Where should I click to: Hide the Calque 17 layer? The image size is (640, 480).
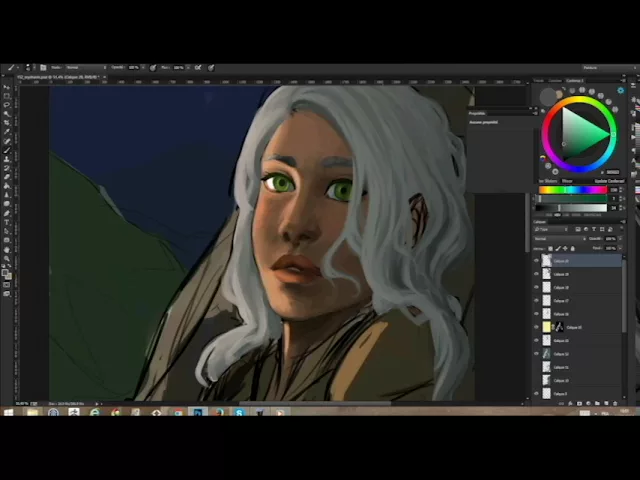click(x=536, y=300)
